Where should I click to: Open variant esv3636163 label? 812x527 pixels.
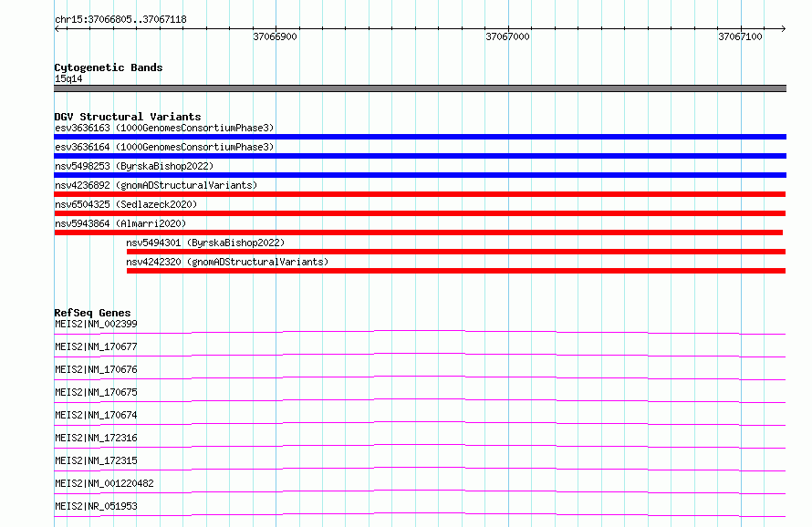pos(164,128)
